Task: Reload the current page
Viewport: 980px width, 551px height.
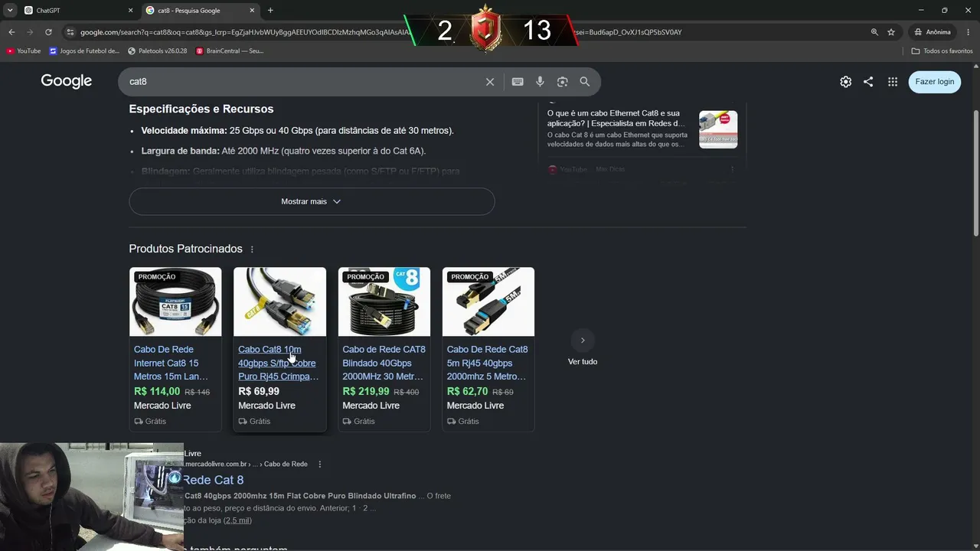Action: (x=48, y=32)
